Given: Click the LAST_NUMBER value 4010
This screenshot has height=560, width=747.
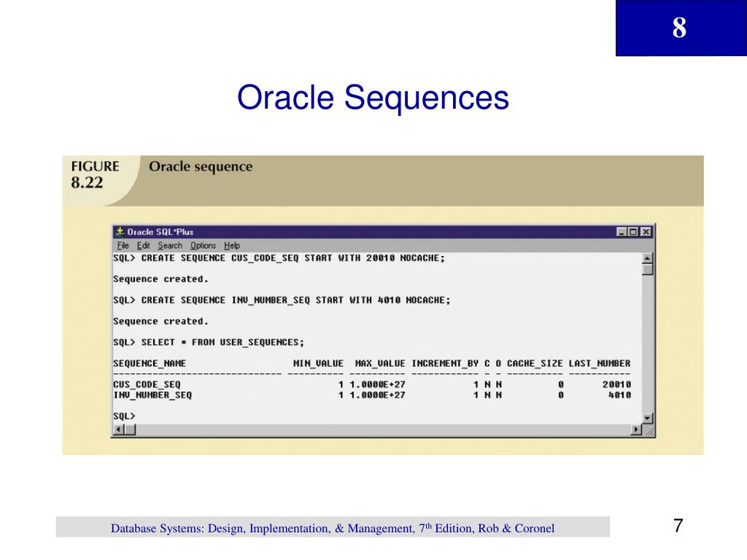Looking at the screenshot, I should click(619, 395).
